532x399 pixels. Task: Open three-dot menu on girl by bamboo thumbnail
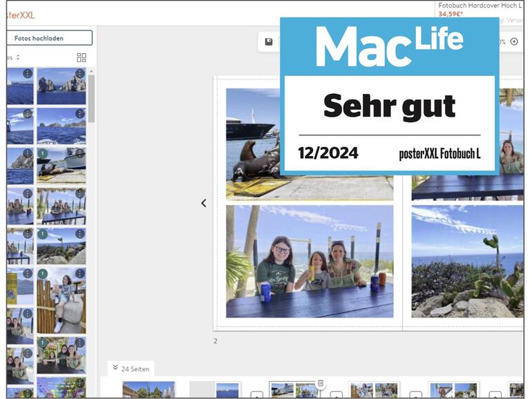click(x=80, y=273)
